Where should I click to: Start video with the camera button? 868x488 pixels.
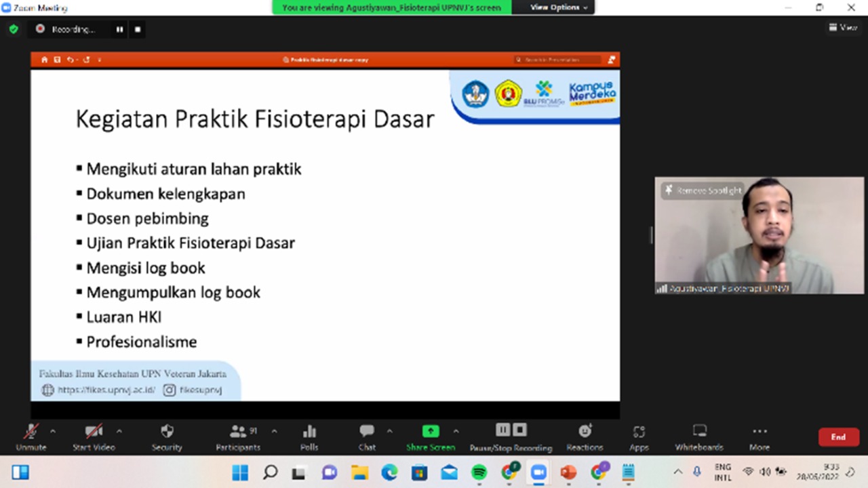click(x=94, y=432)
